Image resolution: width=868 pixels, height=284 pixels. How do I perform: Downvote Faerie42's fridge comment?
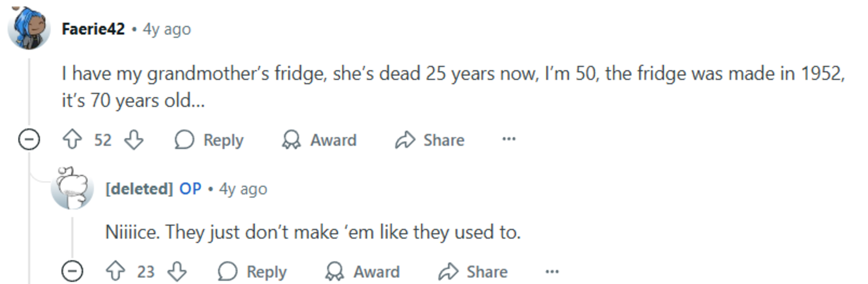134,140
